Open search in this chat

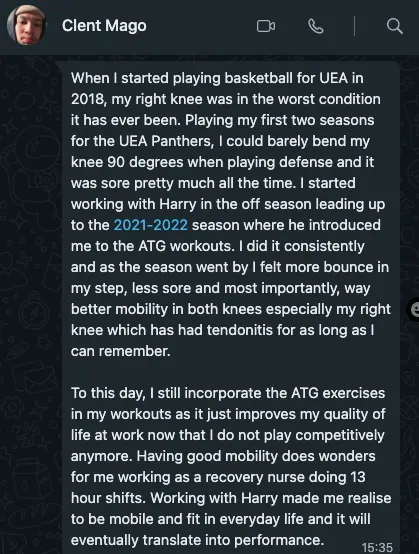coord(394,26)
